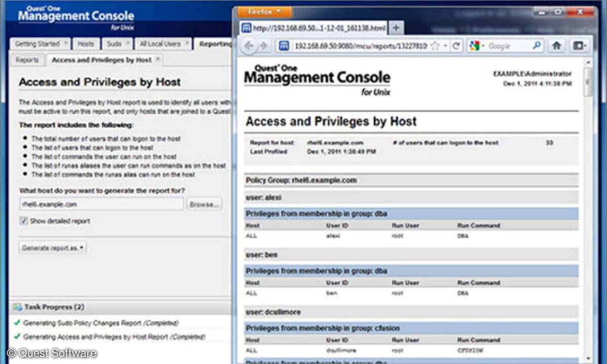Open a new Firefox tab

(396, 27)
